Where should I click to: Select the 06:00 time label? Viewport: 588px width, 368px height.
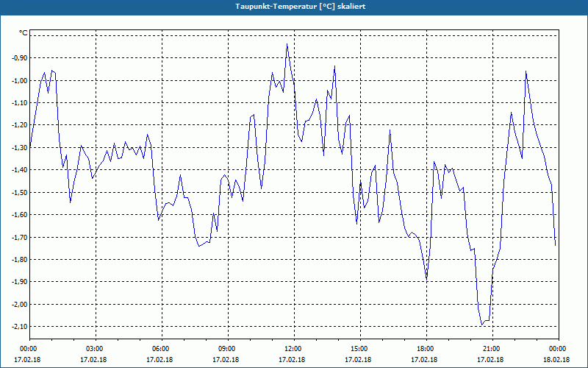click(159, 349)
